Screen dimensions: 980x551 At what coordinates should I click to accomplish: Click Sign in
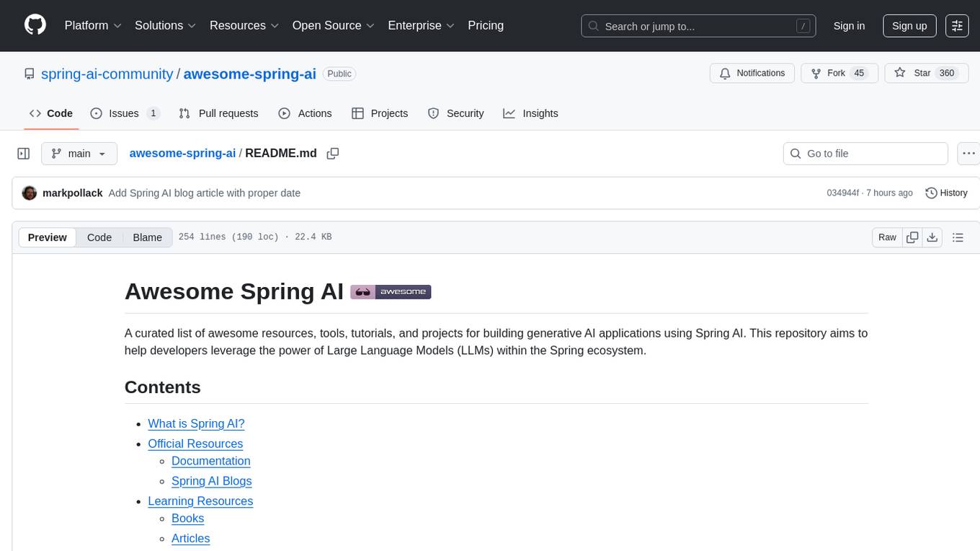(x=849, y=25)
